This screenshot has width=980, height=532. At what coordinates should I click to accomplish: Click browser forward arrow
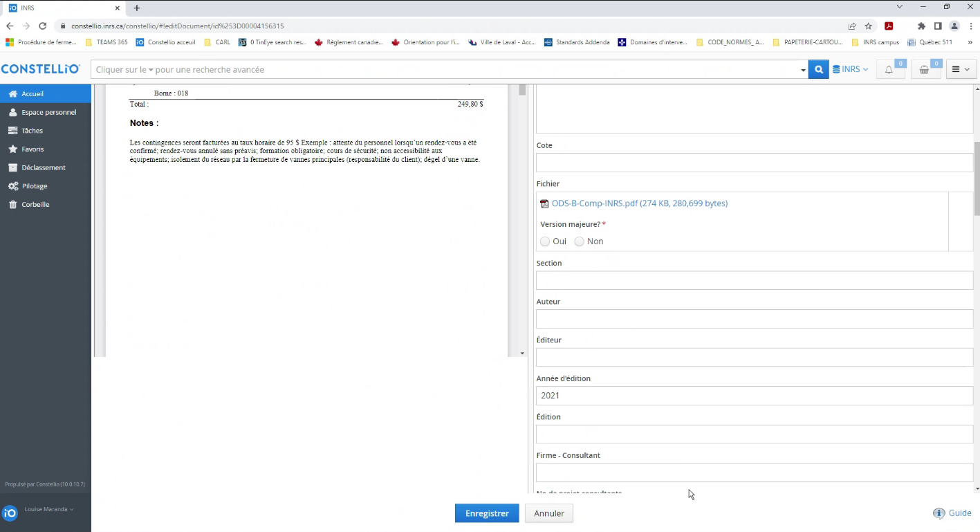pos(26,26)
